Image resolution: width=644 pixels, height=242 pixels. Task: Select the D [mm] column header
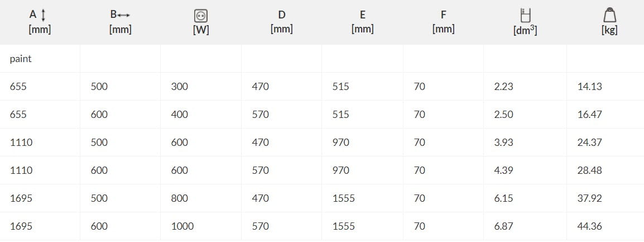[x=282, y=22]
